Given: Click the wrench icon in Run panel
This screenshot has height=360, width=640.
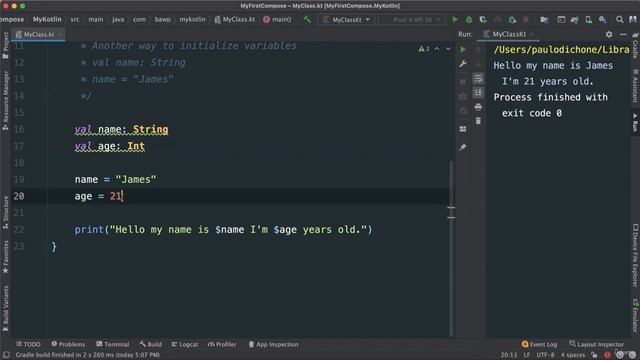Looking at the screenshot, I should click(x=463, y=64).
